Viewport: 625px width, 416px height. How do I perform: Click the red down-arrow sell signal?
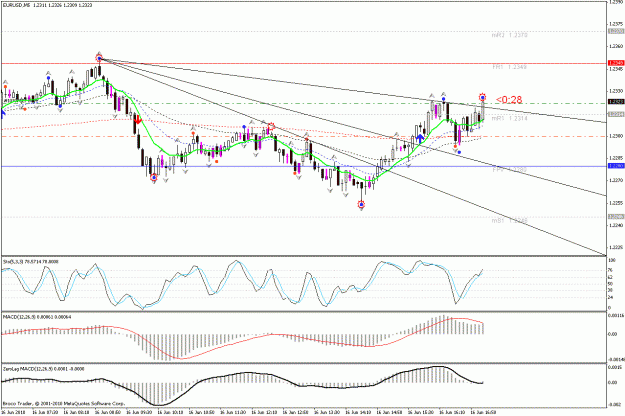(x=138, y=119)
